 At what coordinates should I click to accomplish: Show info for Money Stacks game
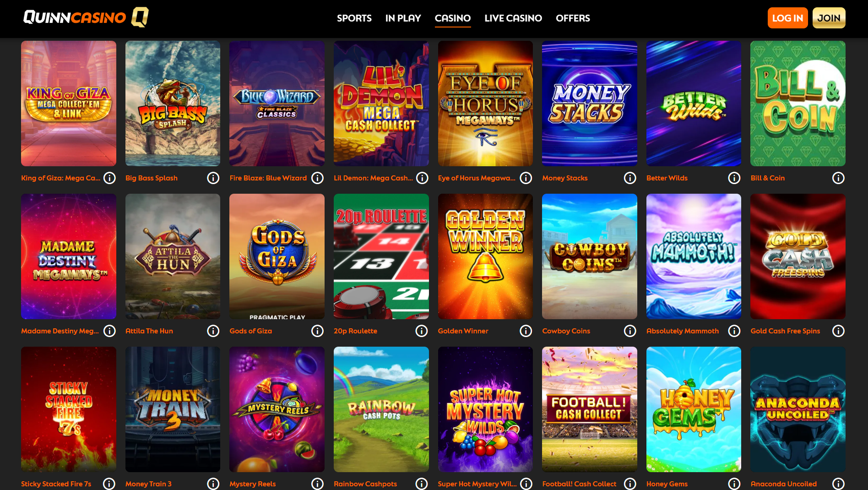[x=630, y=178]
